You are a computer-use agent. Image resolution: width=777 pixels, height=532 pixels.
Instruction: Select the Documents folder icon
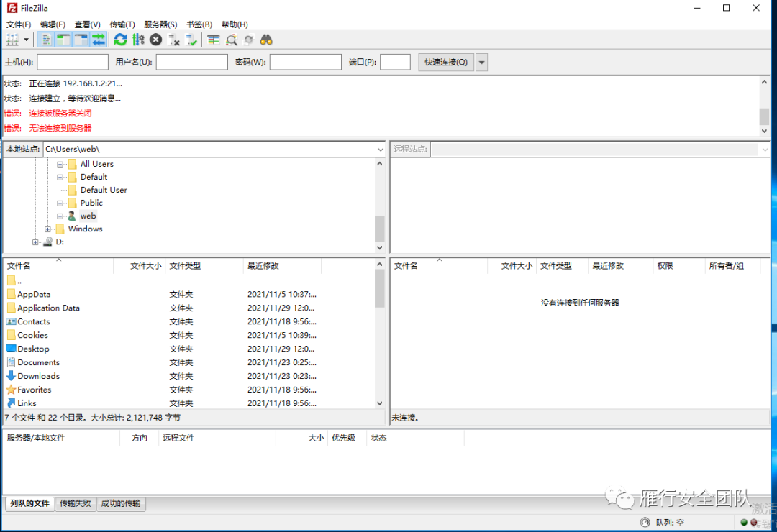(x=11, y=362)
